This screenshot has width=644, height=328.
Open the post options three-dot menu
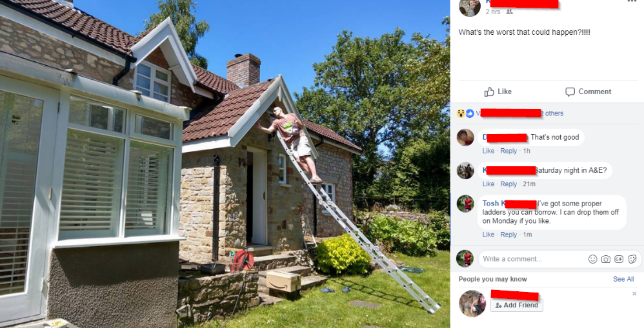632,2
